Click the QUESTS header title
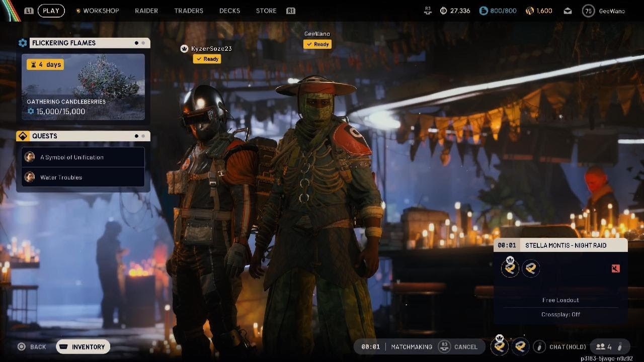644x362 pixels. pyautogui.click(x=45, y=136)
